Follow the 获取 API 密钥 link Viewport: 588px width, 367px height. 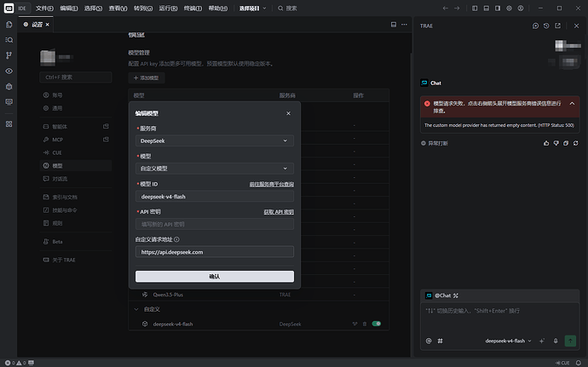point(279,212)
